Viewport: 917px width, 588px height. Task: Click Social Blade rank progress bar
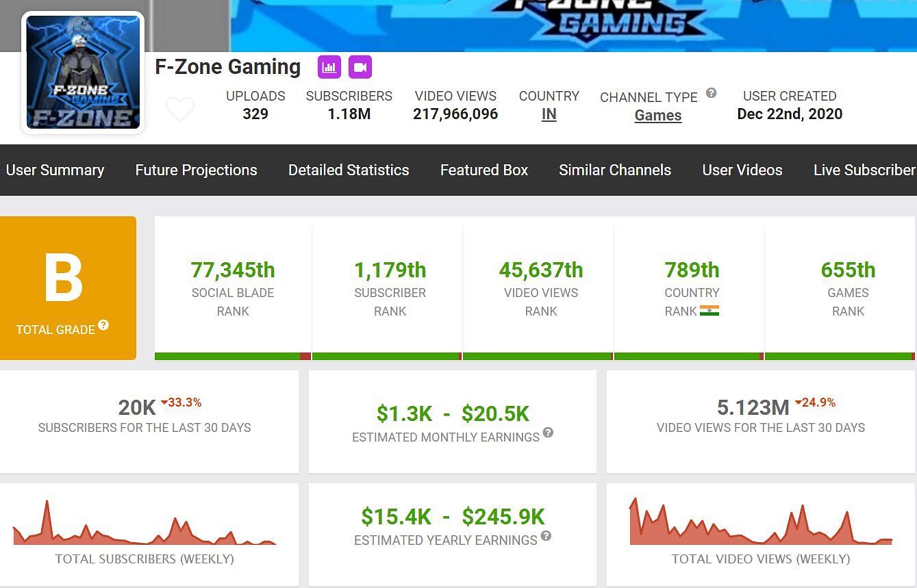[233, 356]
